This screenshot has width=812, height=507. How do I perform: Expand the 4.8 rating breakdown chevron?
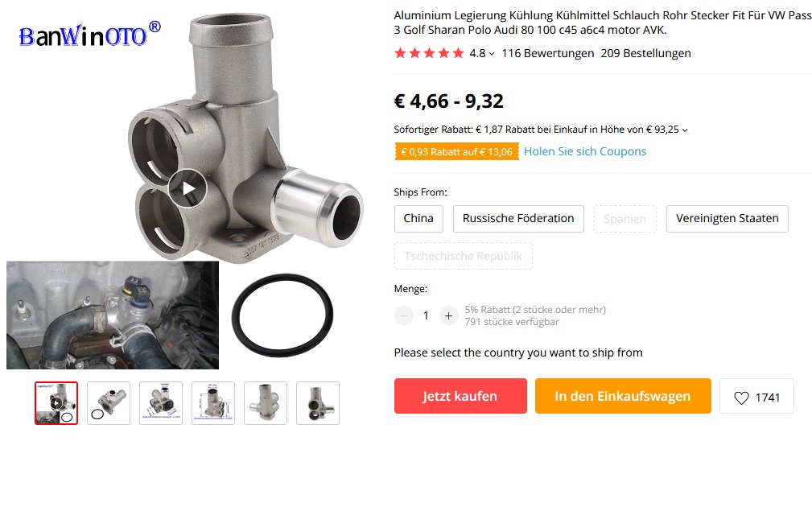point(492,54)
